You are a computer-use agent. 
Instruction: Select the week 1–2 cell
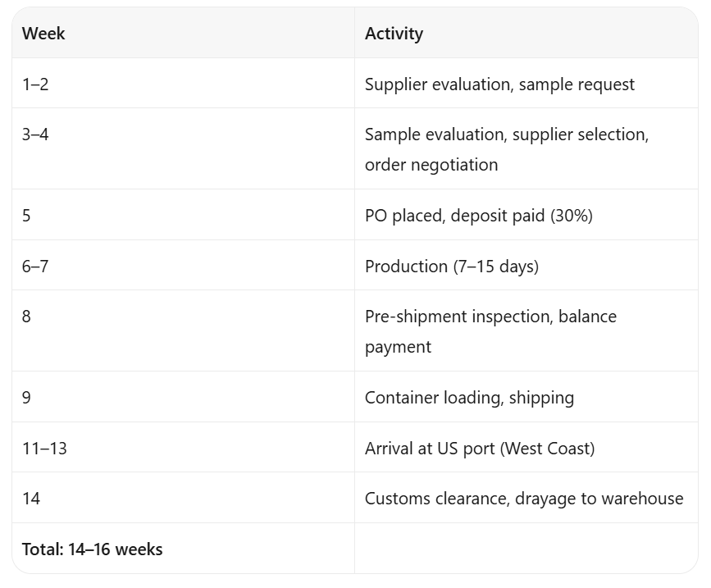[x=183, y=84]
